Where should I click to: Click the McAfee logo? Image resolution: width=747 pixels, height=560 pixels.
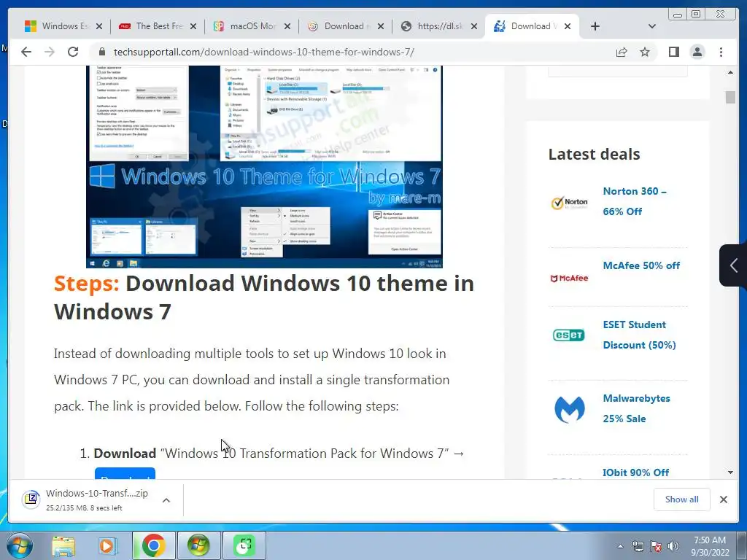(x=569, y=278)
